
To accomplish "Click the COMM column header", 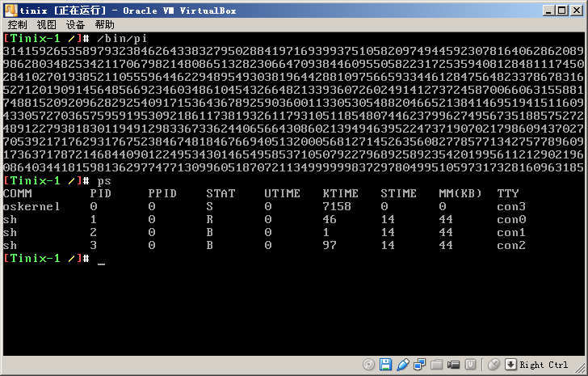I will pyautogui.click(x=18, y=193).
